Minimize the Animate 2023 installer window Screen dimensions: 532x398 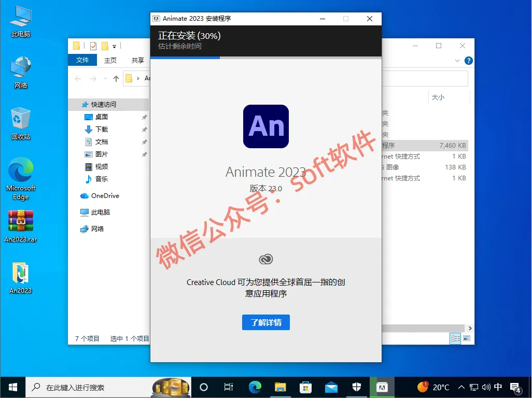pyautogui.click(x=323, y=19)
